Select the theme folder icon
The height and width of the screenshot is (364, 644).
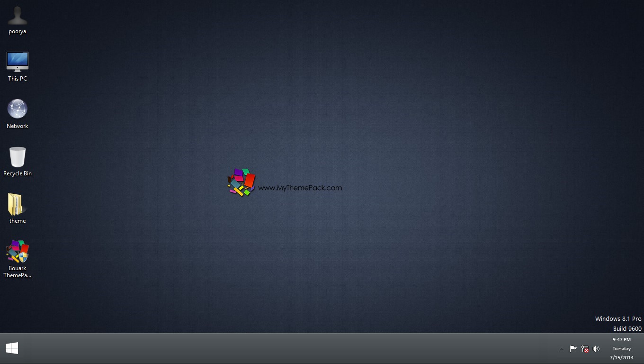pyautogui.click(x=18, y=204)
